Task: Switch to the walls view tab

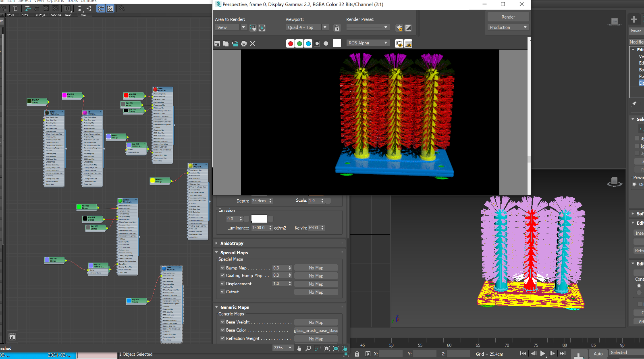Action: (x=68, y=15)
